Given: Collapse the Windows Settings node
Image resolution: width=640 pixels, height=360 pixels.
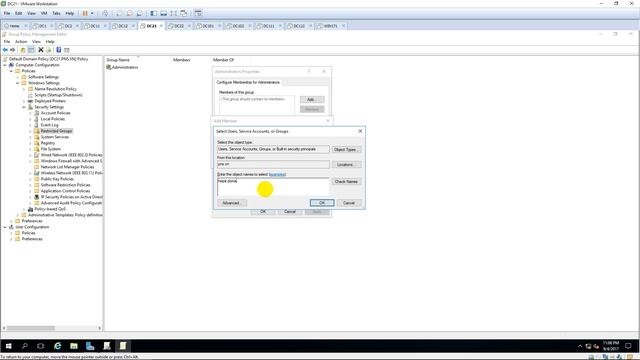Looking at the screenshot, I should pos(18,83).
